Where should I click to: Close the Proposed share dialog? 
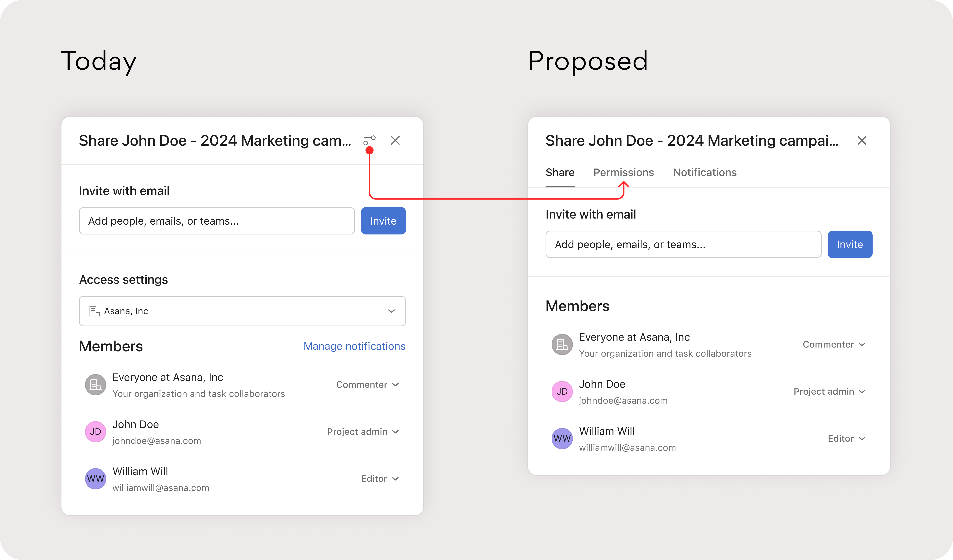point(862,140)
